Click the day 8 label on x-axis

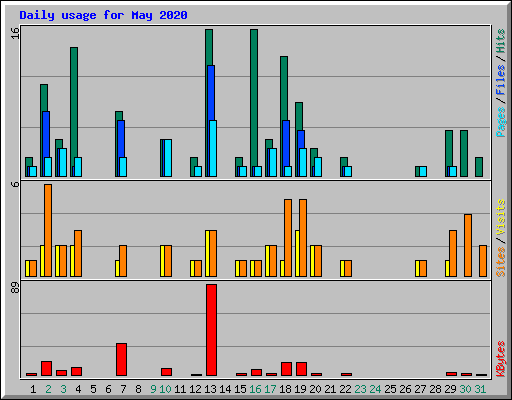(x=138, y=389)
